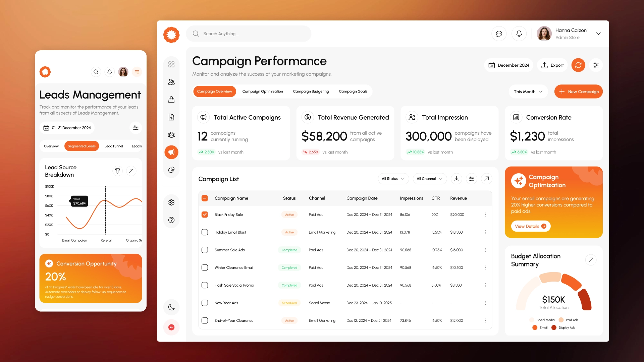Click the download icon above the Campaign List

click(456, 179)
